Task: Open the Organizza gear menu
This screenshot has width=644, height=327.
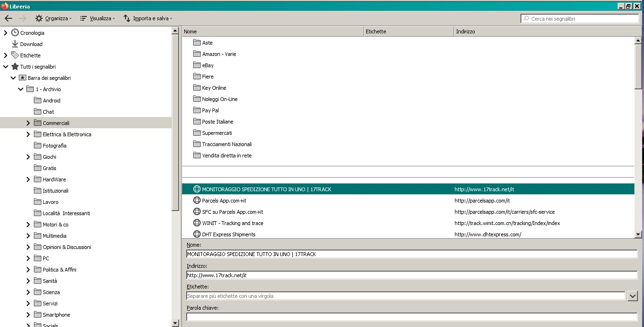Action: (53, 18)
